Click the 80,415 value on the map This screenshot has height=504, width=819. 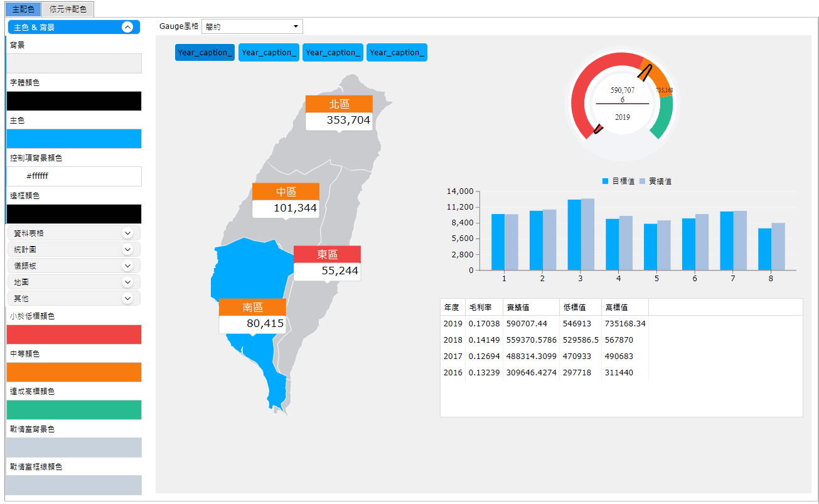tap(265, 324)
